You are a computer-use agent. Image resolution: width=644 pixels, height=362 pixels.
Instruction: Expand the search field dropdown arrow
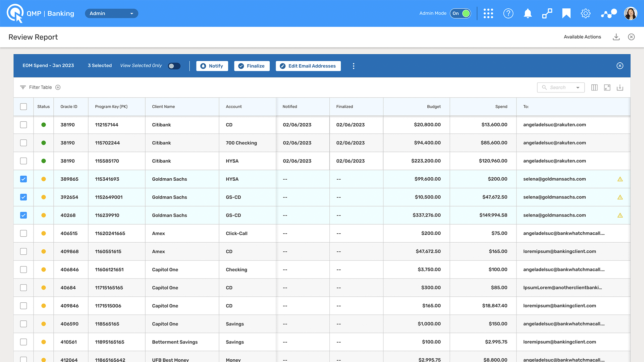578,88
